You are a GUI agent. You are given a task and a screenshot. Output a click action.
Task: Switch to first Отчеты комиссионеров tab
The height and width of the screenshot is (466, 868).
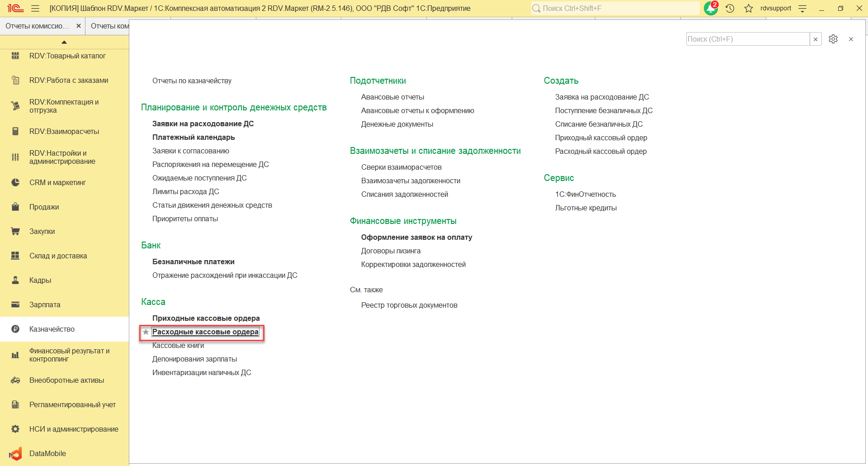coord(37,26)
